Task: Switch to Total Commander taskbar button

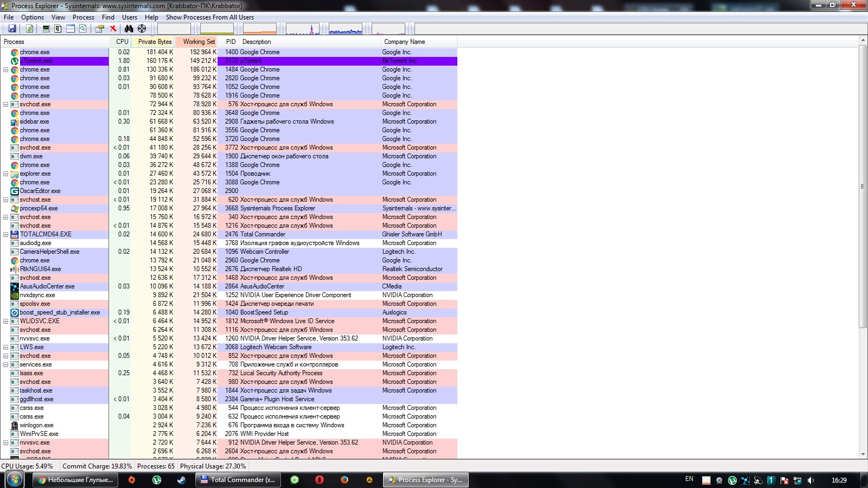Action: [238, 480]
